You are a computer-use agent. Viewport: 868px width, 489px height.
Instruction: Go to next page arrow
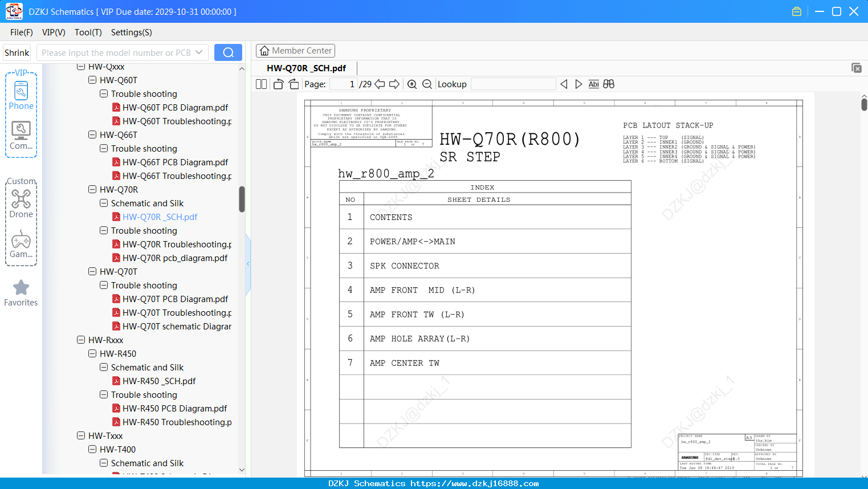pos(394,84)
